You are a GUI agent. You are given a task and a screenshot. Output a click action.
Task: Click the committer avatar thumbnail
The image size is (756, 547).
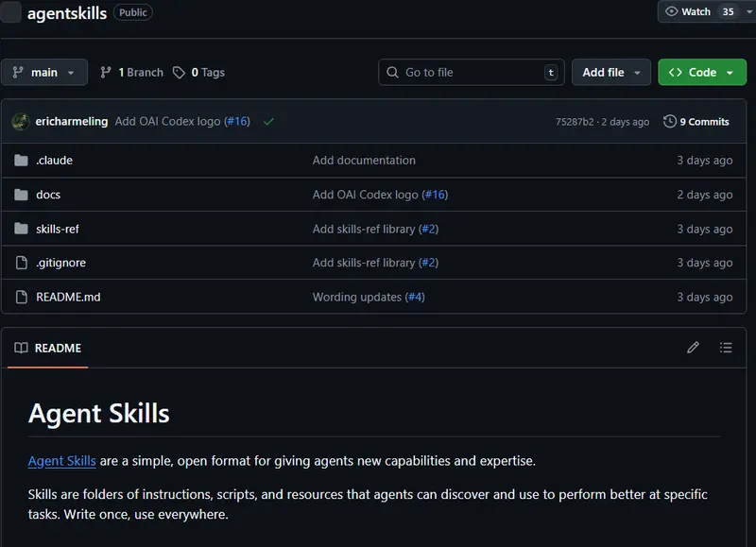tap(19, 121)
